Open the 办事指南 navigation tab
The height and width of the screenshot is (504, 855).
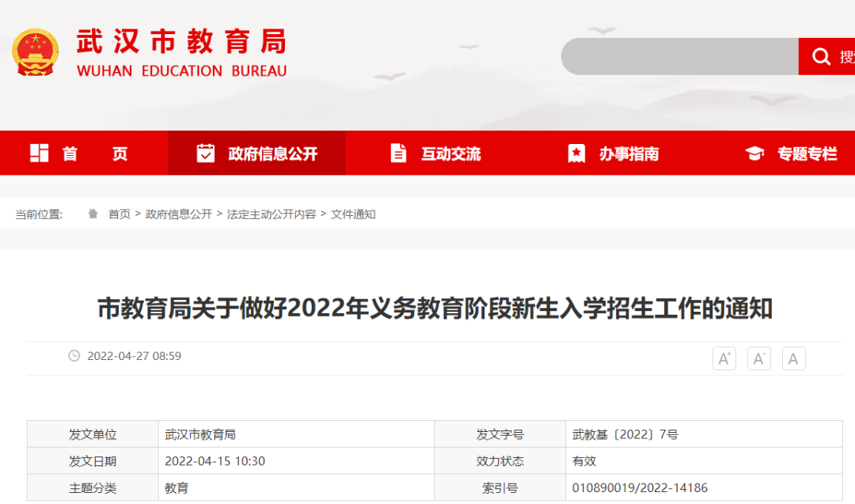613,153
